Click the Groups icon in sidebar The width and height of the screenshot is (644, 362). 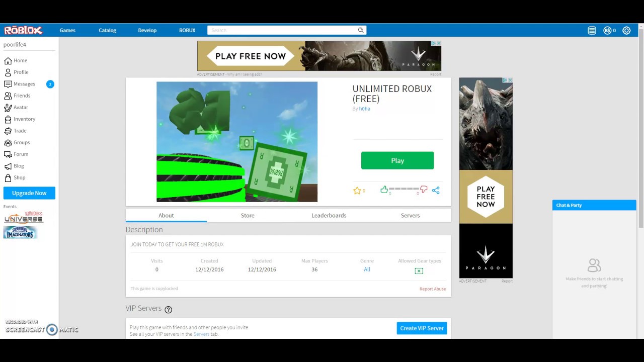(8, 142)
